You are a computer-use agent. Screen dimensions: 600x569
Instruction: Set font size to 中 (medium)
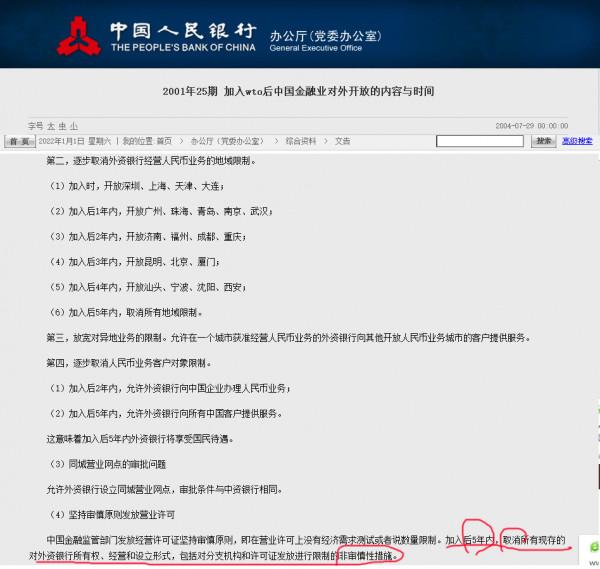(62, 126)
